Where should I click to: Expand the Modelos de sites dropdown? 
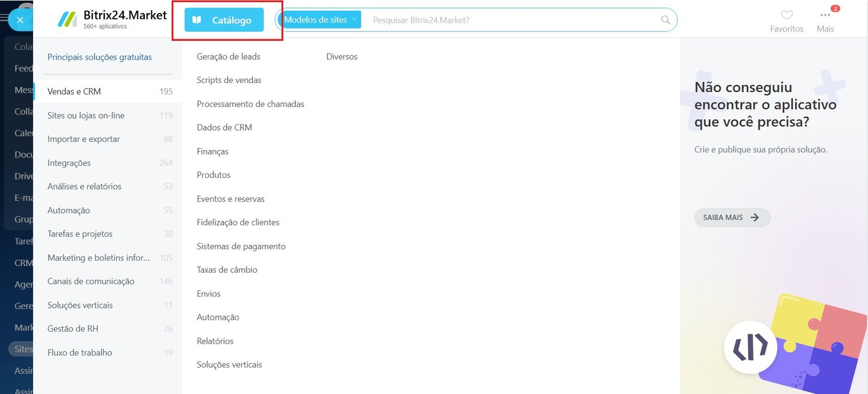[320, 20]
